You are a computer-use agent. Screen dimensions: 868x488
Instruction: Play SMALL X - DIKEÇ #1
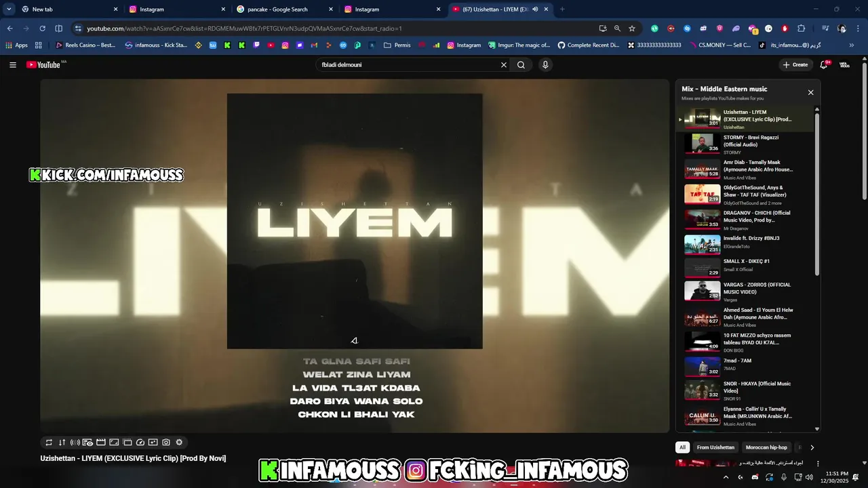coord(746,268)
